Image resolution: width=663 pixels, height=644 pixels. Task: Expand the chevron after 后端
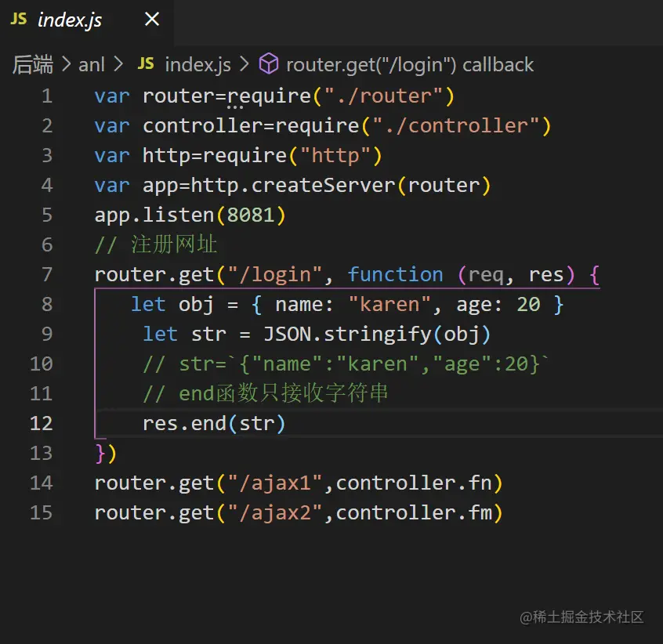click(x=66, y=64)
